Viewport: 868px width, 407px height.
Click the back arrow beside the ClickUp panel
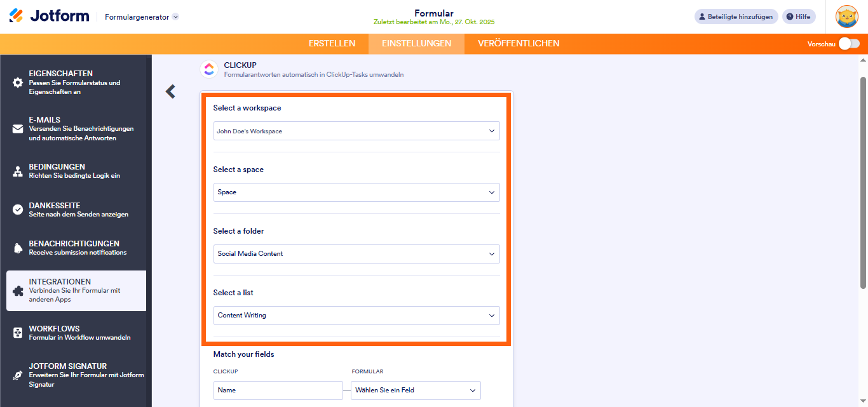(x=170, y=91)
